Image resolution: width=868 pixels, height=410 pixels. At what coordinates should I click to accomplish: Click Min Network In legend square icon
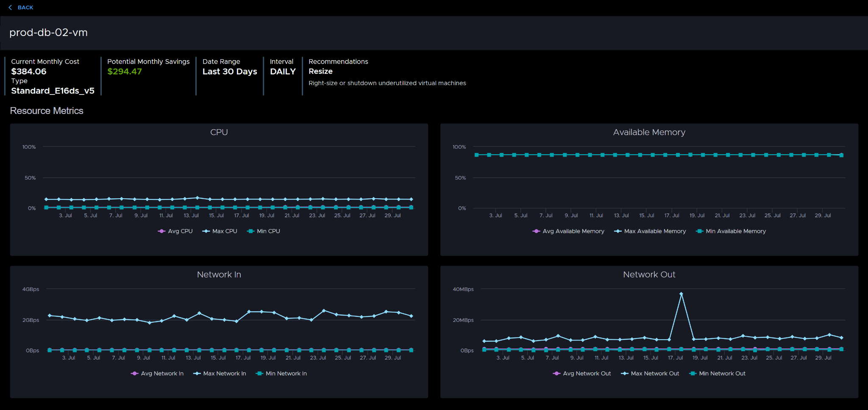click(x=259, y=374)
